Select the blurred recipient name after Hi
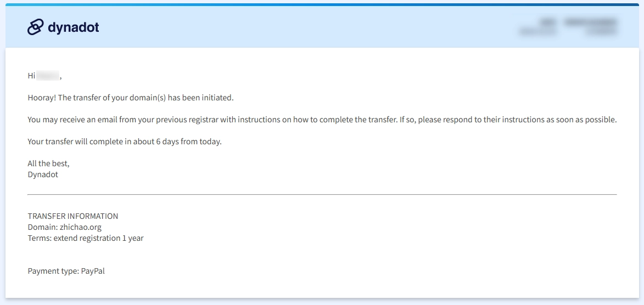This screenshot has width=644, height=305. 48,76
